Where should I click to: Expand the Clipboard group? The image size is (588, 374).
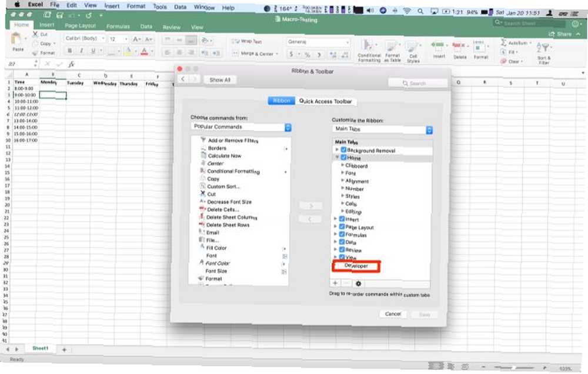[342, 165]
